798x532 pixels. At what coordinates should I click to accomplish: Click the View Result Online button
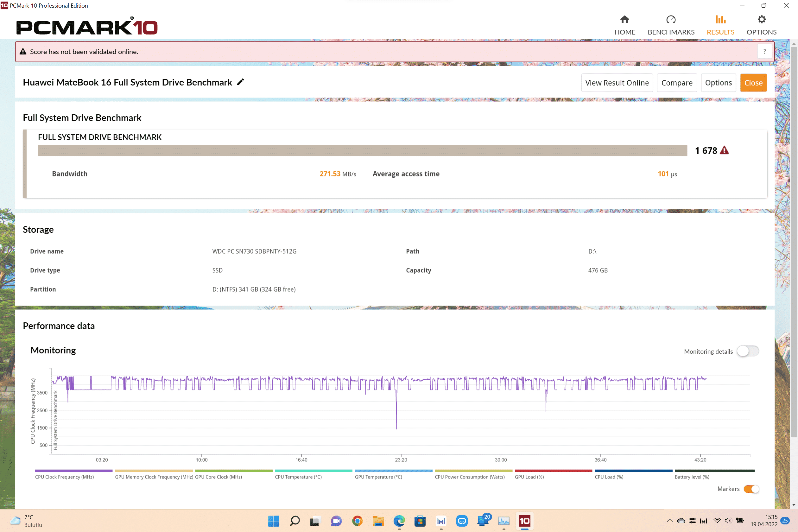tap(617, 83)
